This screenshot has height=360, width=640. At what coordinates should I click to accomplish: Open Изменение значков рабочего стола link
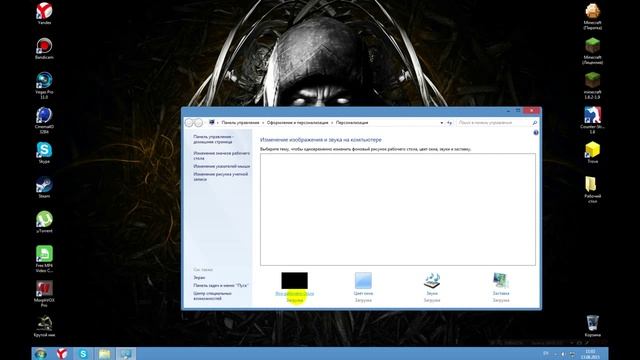coord(222,156)
